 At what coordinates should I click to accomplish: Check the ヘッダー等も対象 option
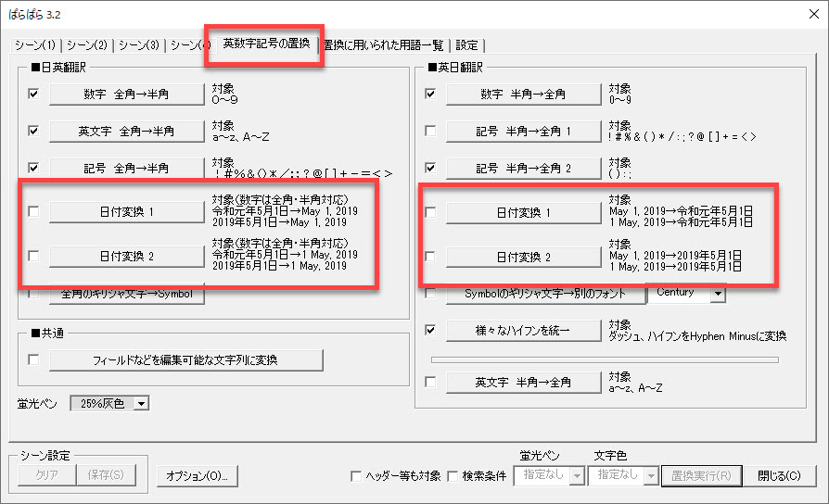pos(356,476)
